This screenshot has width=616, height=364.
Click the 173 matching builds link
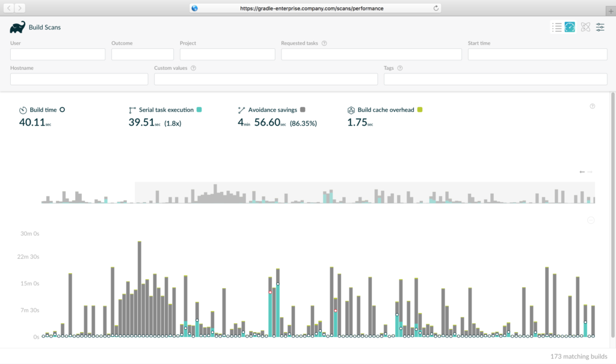tap(577, 356)
